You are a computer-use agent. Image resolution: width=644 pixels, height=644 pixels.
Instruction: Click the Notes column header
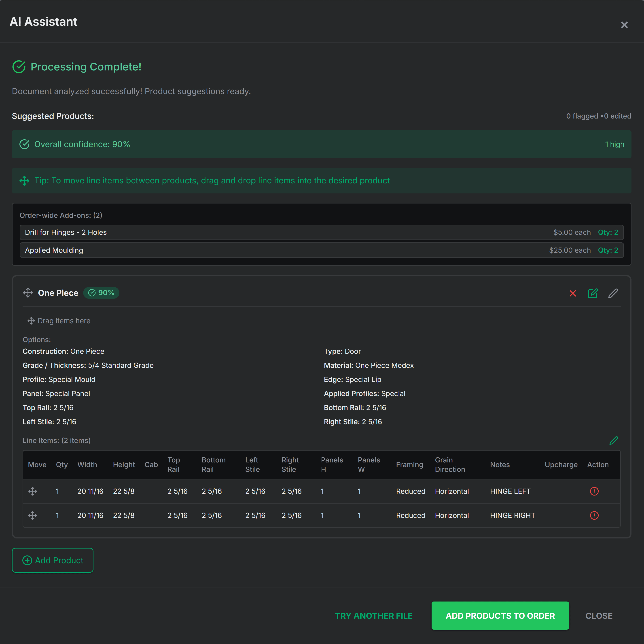(500, 465)
